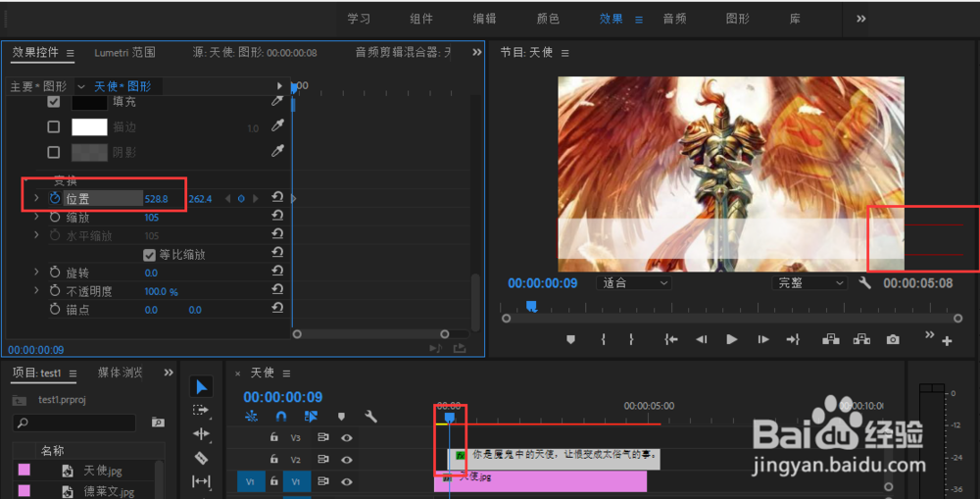Reset the 不透明度 parameter

click(x=277, y=289)
